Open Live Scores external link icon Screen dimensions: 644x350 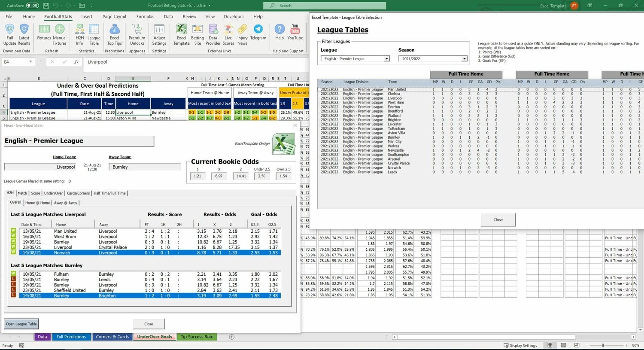tap(228, 34)
